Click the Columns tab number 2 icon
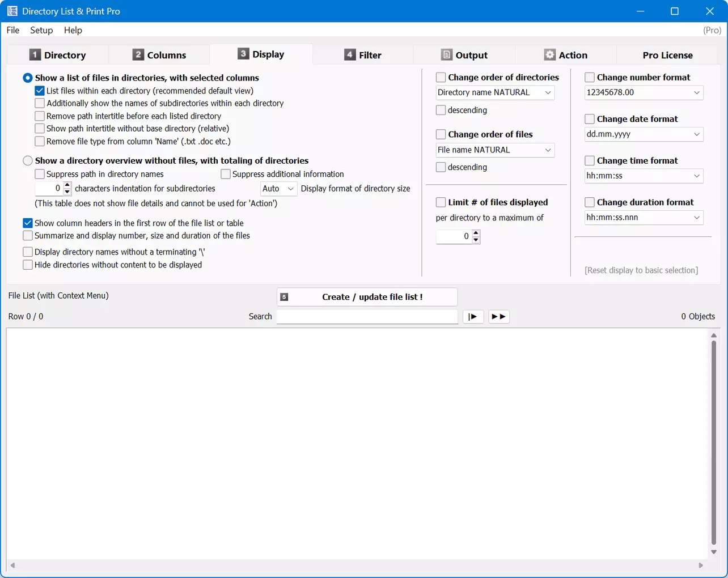This screenshot has width=728, height=578. coord(138,54)
